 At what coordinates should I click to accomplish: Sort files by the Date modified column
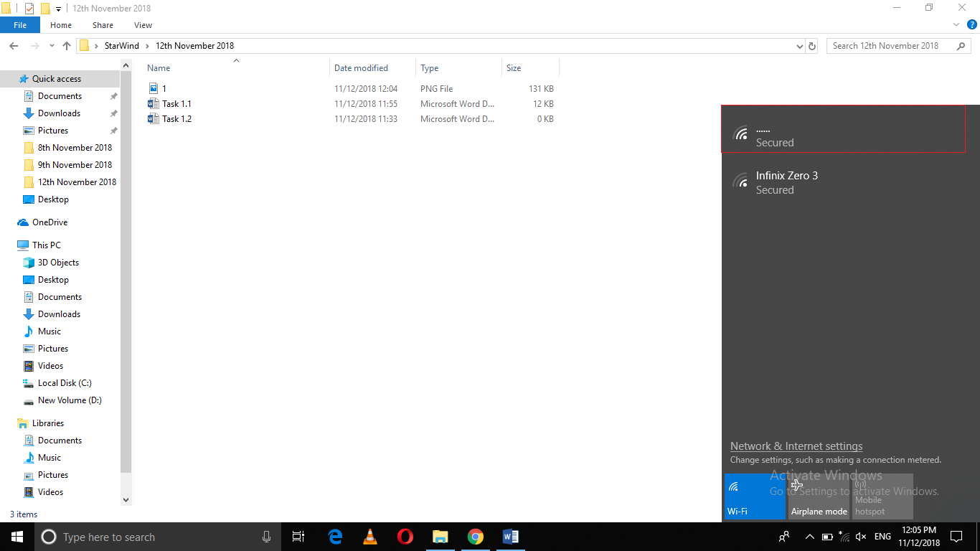(362, 67)
